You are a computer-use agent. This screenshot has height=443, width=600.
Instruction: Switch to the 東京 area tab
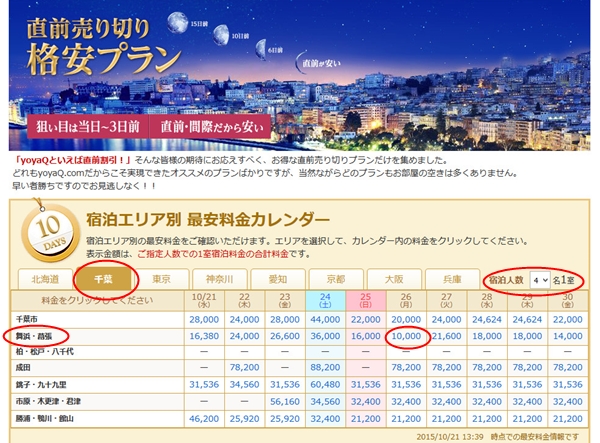(x=163, y=280)
